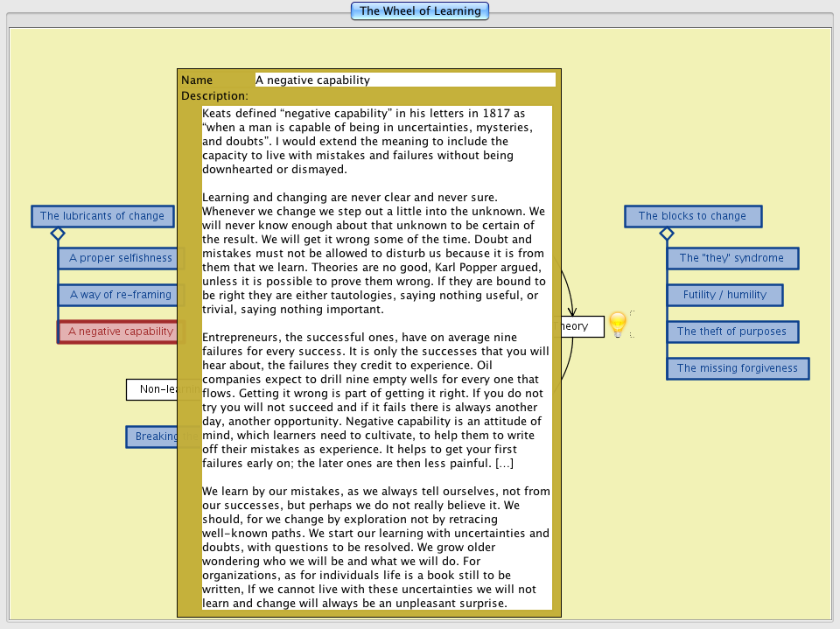Select The Wheel of Learning title tab

pos(420,11)
